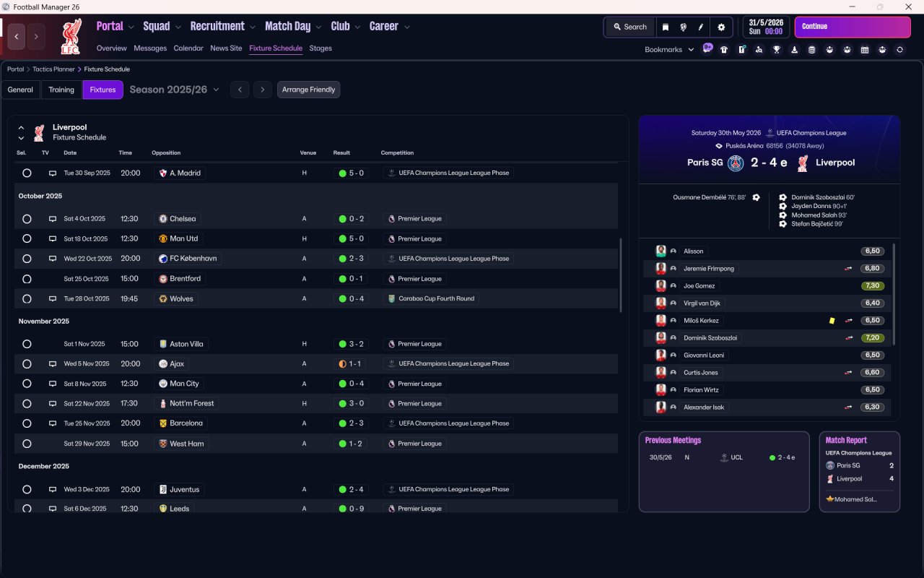Image resolution: width=924 pixels, height=578 pixels.
Task: Open the Carabao Cup Fourth Round competition link
Action: [x=430, y=298]
